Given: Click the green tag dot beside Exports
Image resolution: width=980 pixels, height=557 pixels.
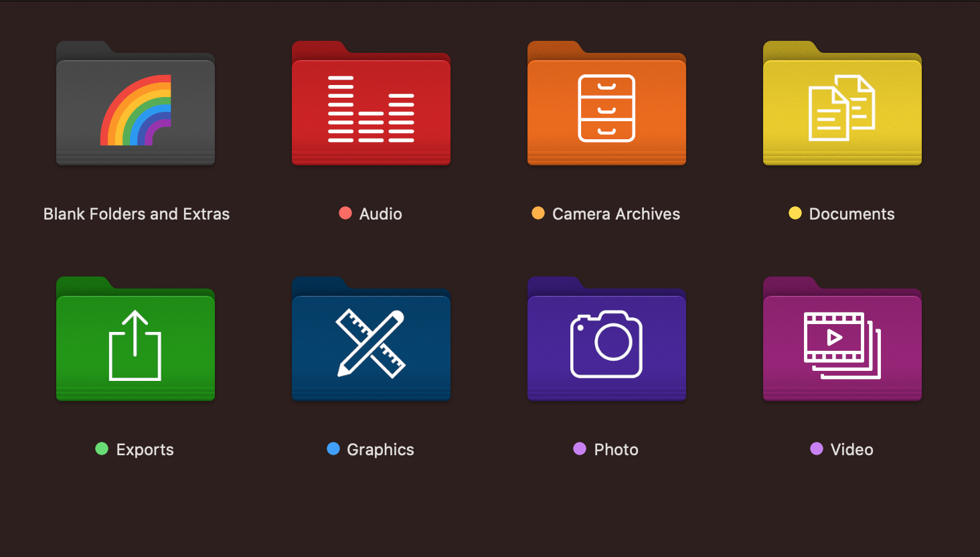Looking at the screenshot, I should pos(102,449).
